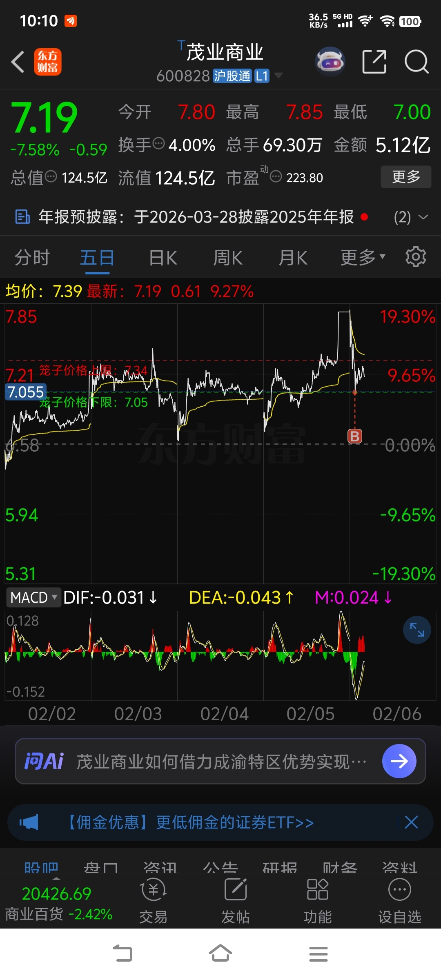
Task: Tap the 换手 info smiley icon
Action: pyautogui.click(x=158, y=144)
